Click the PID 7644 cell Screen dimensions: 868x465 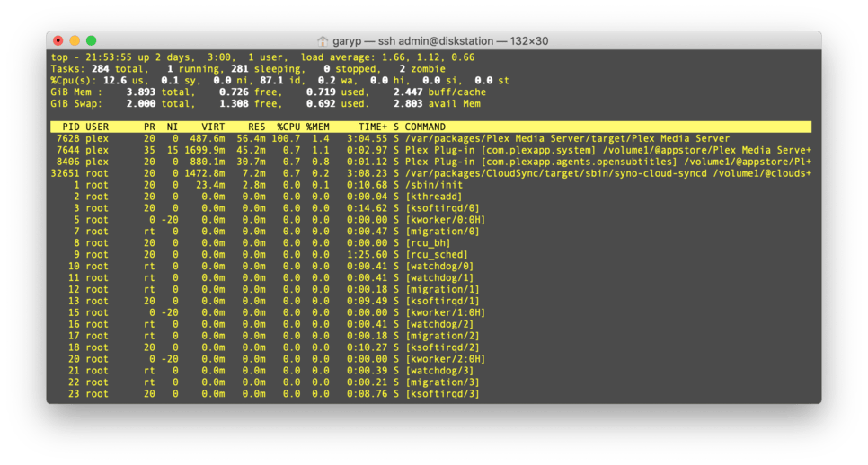(67, 150)
